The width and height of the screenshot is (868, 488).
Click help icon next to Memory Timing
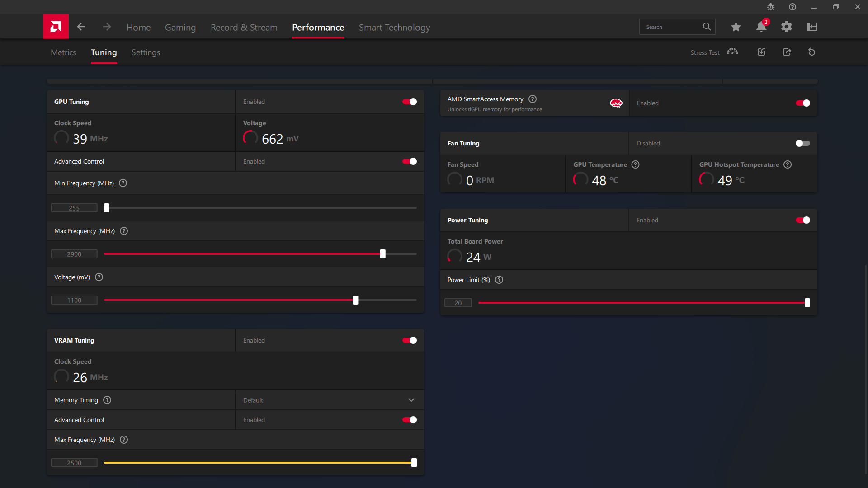coord(107,400)
